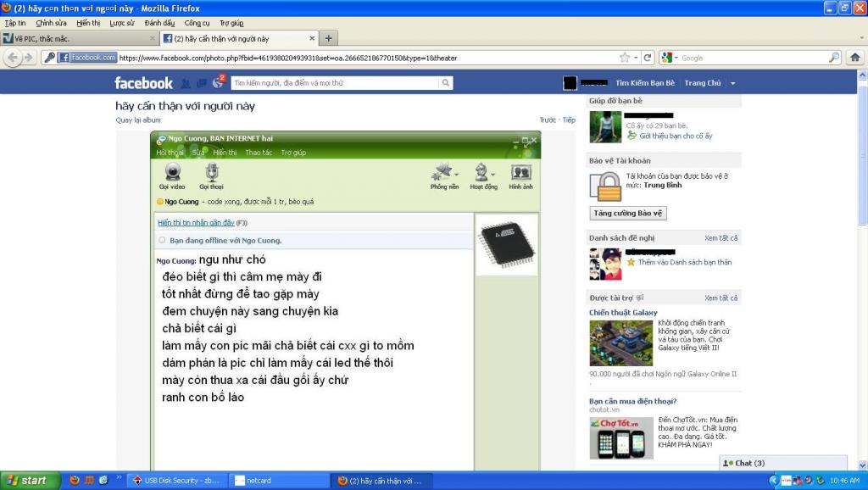Click Xem tất cả beside Được tài trợ

[721, 298]
